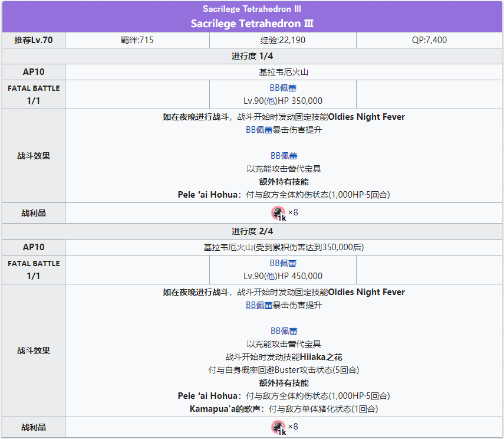The height and width of the screenshot is (439, 504).
Task: Click the loot item icon in 进行度 1/4 战利品 row
Action: [278, 213]
